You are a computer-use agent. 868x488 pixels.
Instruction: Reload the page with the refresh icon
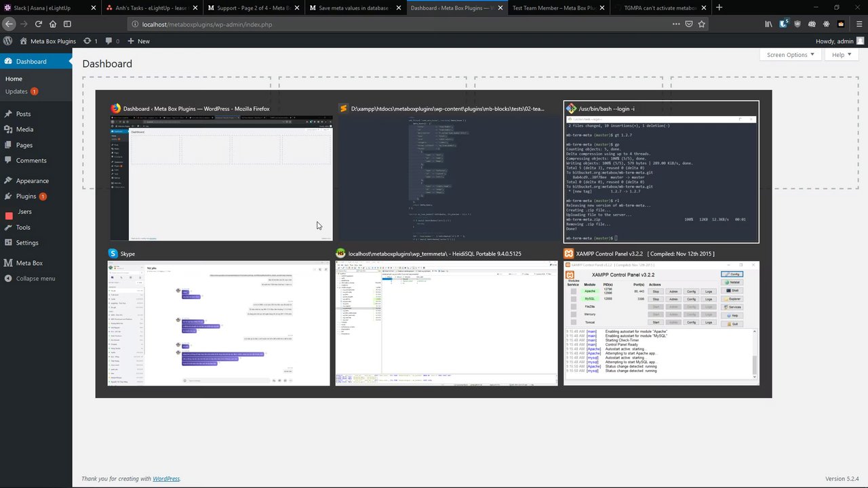(x=38, y=24)
